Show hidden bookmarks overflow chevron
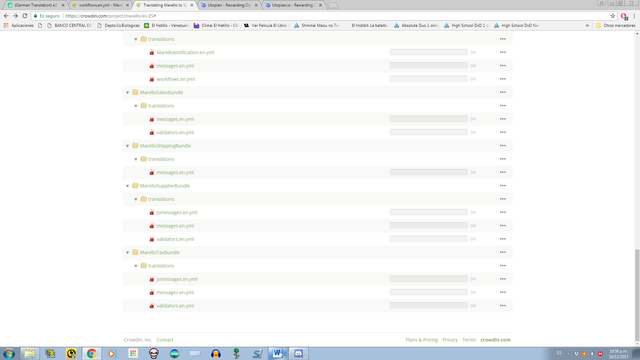Viewport: 640px width, 360px height. 587,25
